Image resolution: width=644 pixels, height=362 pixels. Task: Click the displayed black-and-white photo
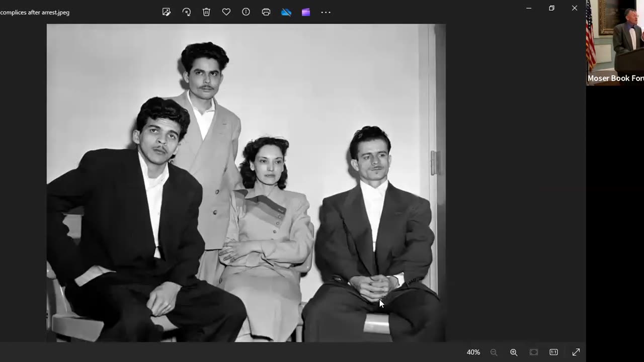click(246, 183)
